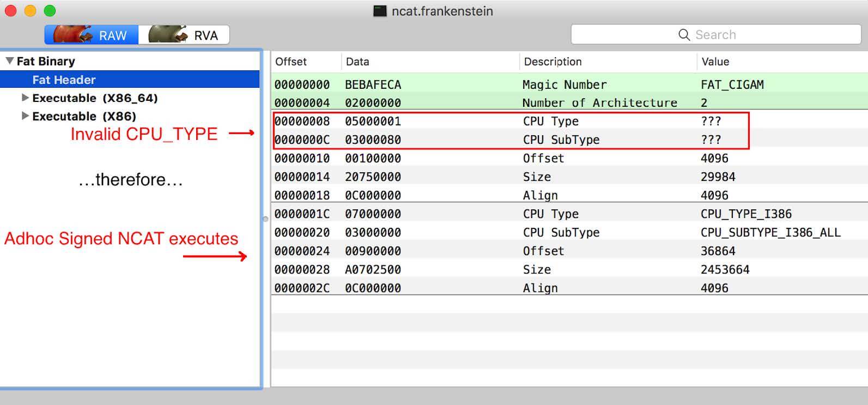Select the 02000000 data cell
Viewport: 868px width, 405px height.
pos(373,102)
